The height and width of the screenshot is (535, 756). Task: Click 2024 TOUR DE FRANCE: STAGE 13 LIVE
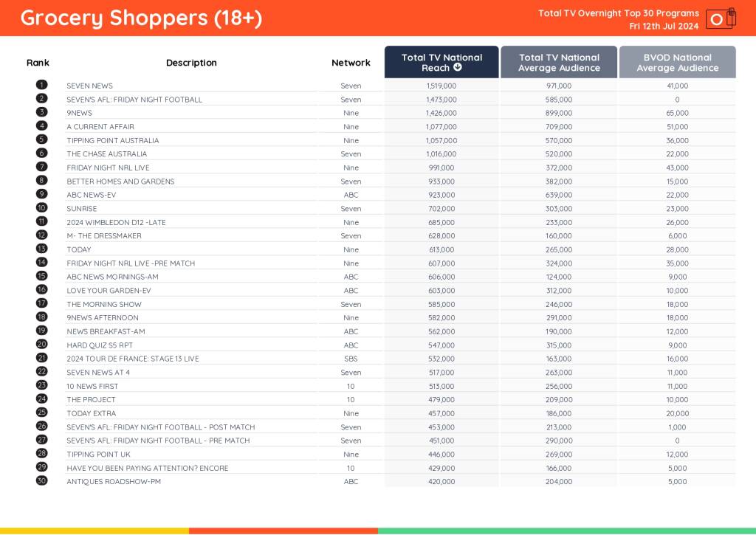(x=133, y=359)
